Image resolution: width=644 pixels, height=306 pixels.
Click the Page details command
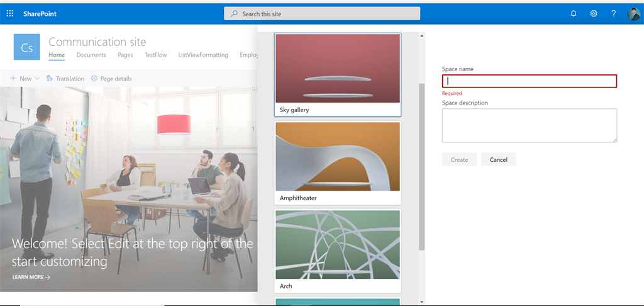pos(111,78)
